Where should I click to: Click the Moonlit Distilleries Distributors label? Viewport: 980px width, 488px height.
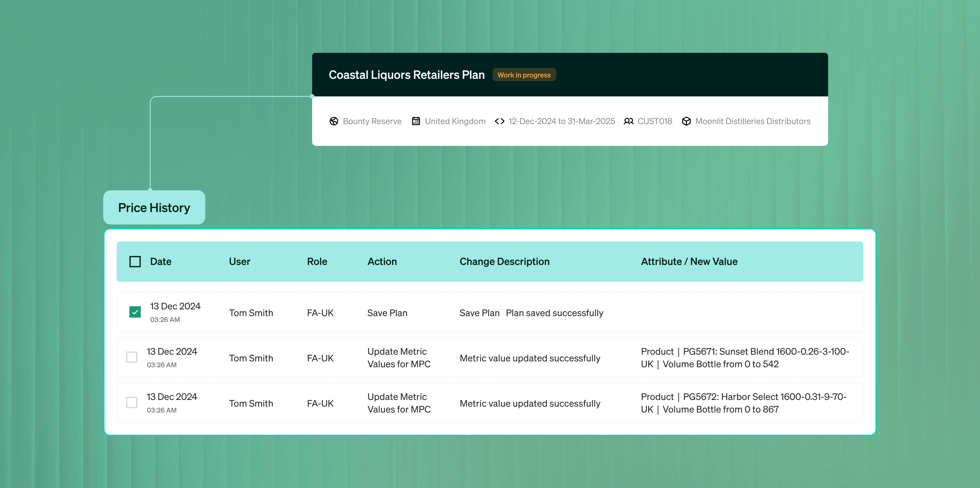point(752,121)
